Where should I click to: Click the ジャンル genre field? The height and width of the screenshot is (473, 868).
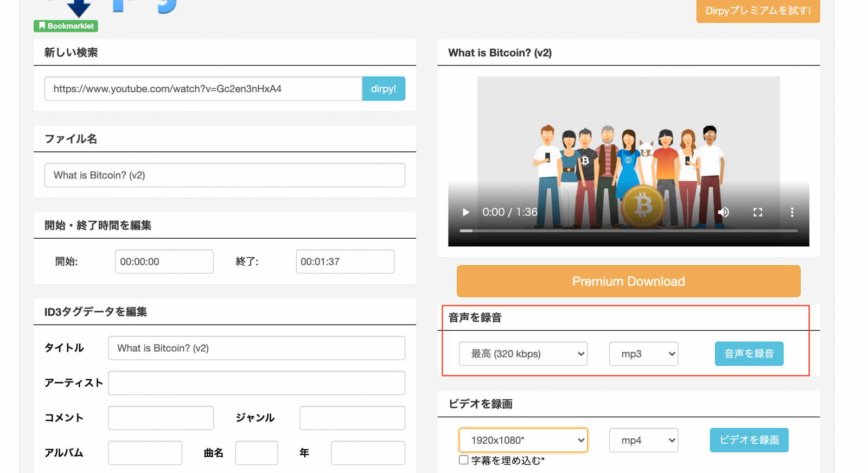point(352,418)
